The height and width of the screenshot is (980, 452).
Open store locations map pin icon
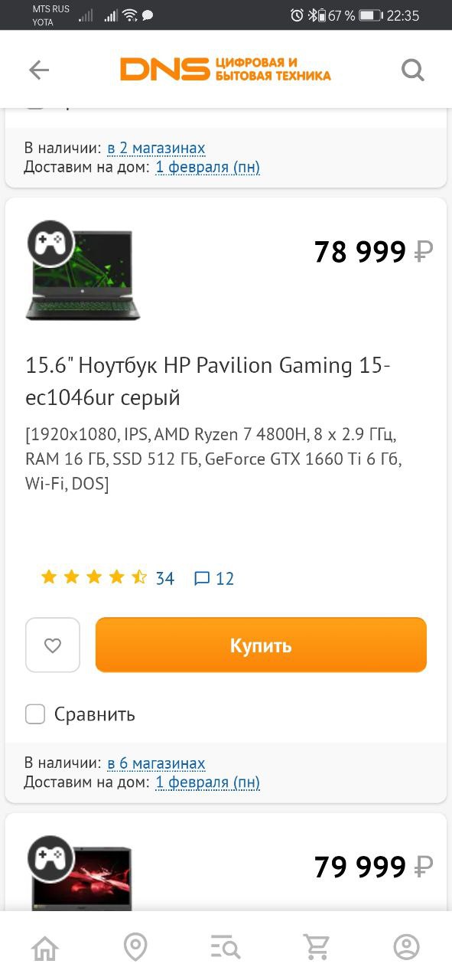pos(135,947)
